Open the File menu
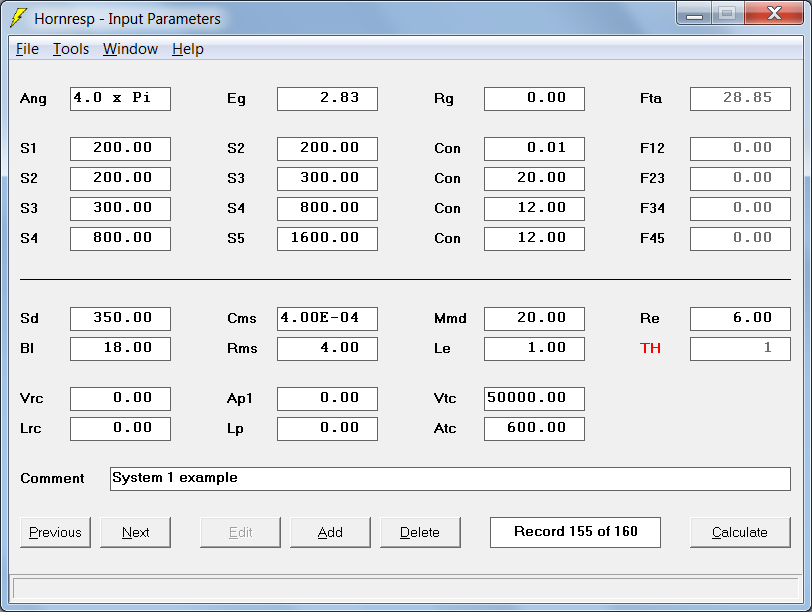The height and width of the screenshot is (612, 812). click(27, 49)
